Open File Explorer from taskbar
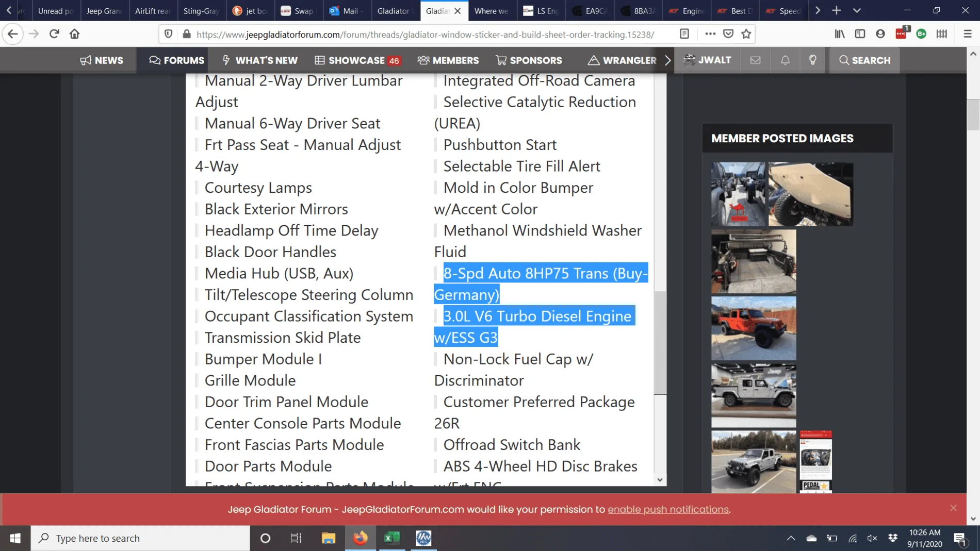Screen dimensions: 980x551 coord(329,538)
